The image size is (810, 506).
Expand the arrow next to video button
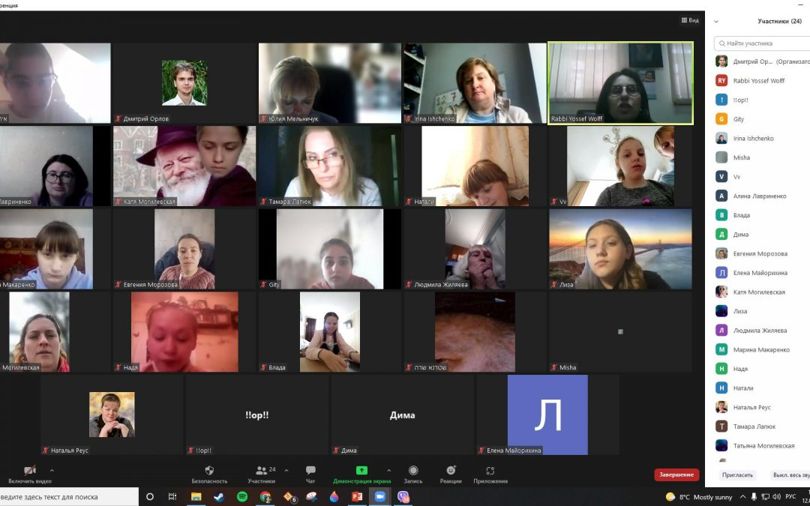tap(52, 469)
